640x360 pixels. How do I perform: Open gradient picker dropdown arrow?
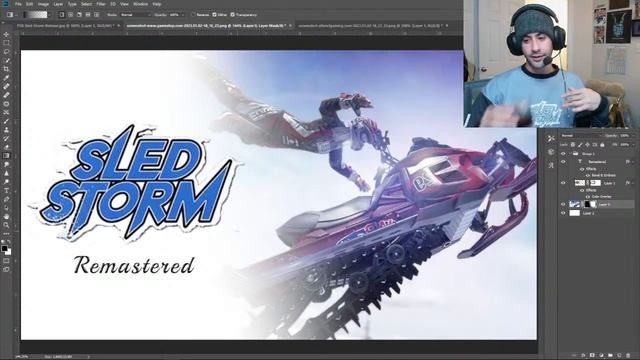click(50, 15)
